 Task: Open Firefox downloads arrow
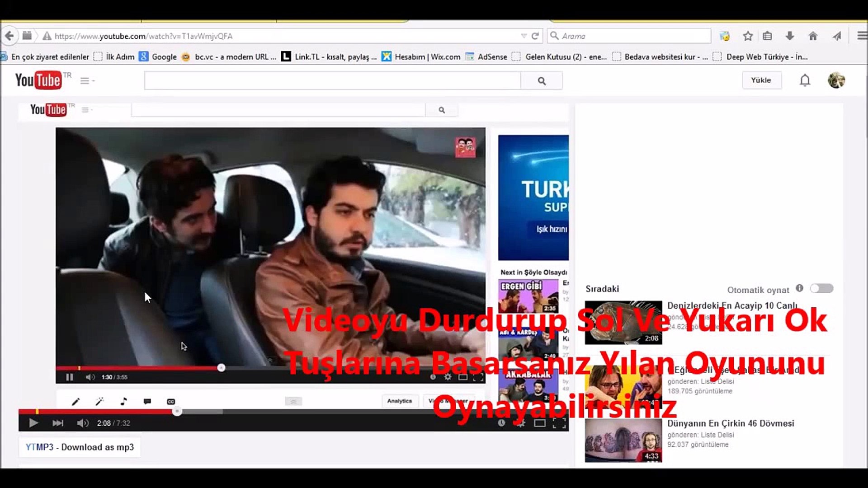(x=790, y=36)
